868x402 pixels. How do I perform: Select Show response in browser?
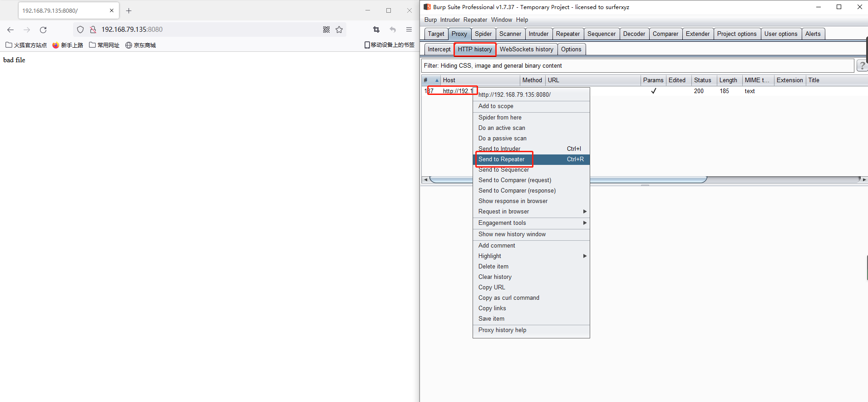point(531,201)
